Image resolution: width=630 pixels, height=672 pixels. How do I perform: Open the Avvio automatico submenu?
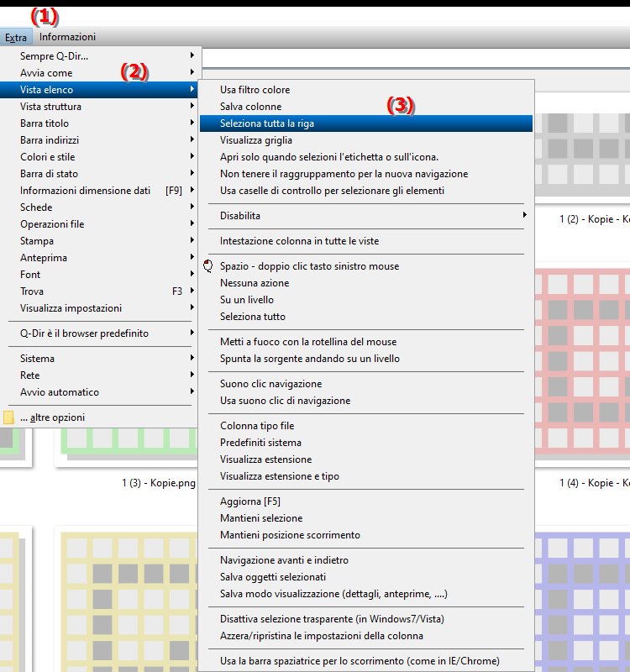(x=99, y=392)
